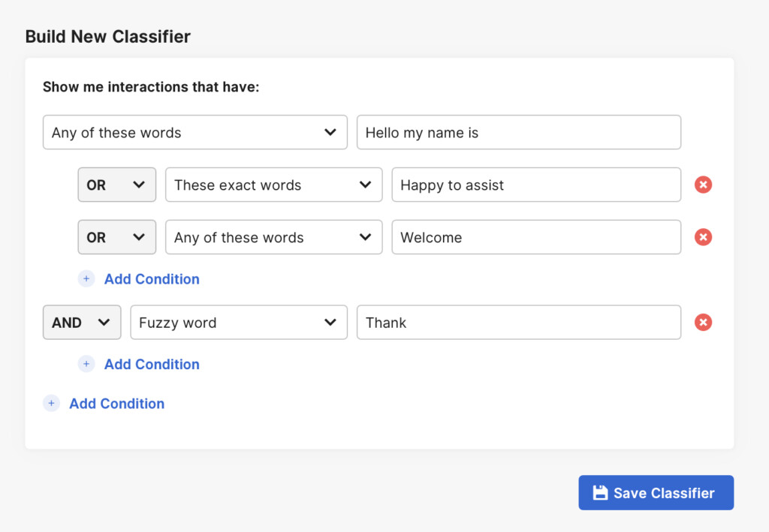The width and height of the screenshot is (769, 532).
Task: Expand the "These exact words" match type dropdown
Action: tap(273, 185)
